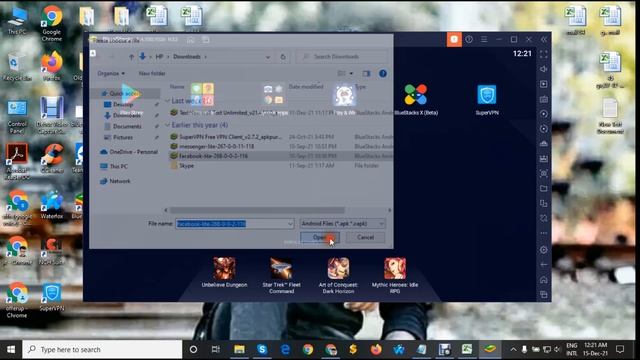
Task: Launch BlueStacks X (Beta) app
Action: coord(416,99)
